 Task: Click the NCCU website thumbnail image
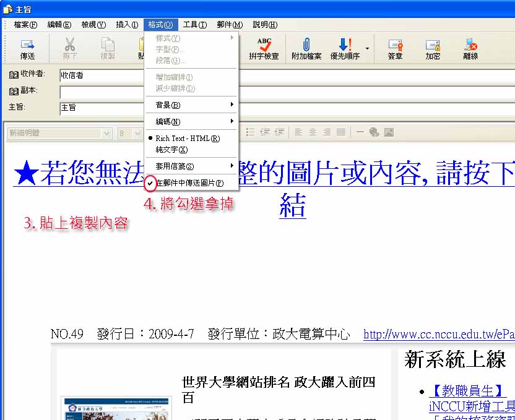tap(116, 408)
